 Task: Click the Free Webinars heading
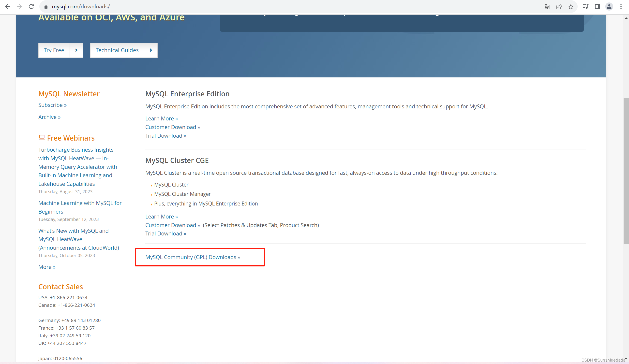tap(71, 138)
